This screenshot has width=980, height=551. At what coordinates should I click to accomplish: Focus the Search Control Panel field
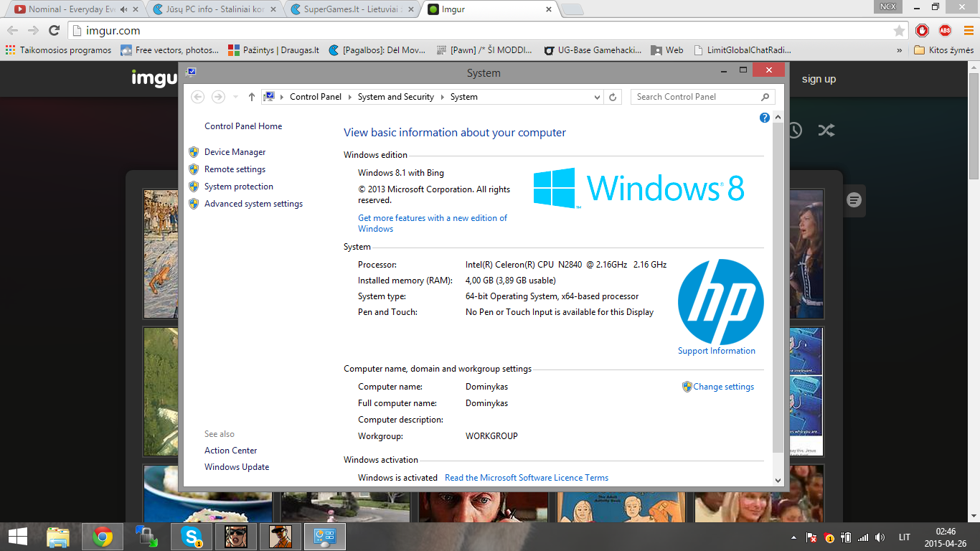click(x=702, y=97)
